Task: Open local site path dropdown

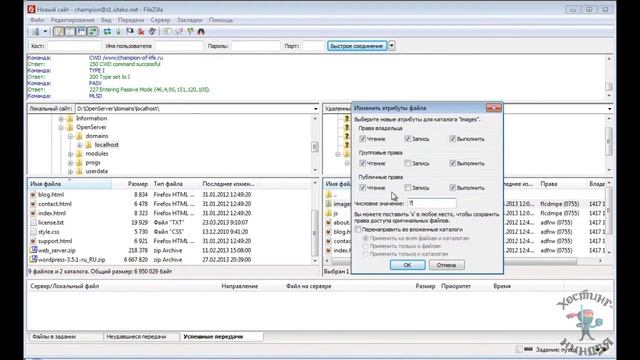Action: click(x=316, y=109)
